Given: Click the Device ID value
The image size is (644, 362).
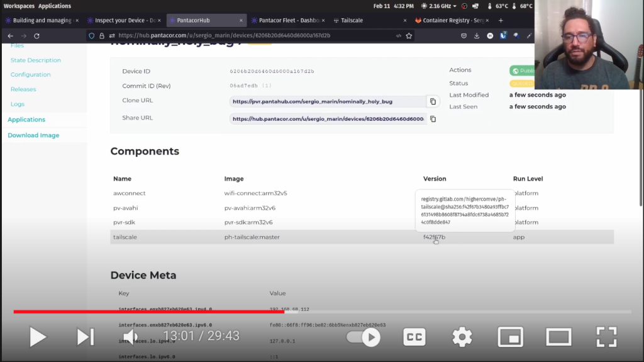Looking at the screenshot, I should [x=272, y=71].
